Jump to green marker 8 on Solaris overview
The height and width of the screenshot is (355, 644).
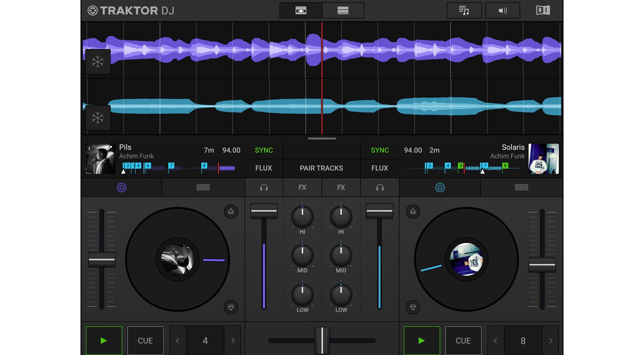point(505,166)
